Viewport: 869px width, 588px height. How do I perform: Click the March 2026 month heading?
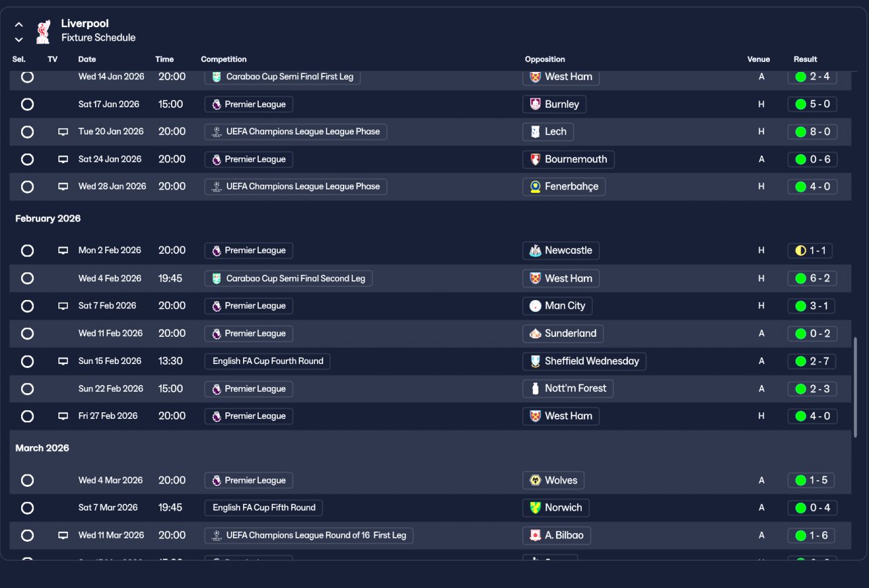43,448
